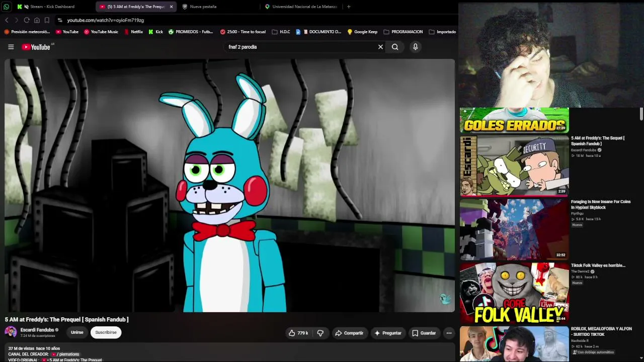
Task: Switch to the Nueva pestaña tab
Action: coord(203,7)
